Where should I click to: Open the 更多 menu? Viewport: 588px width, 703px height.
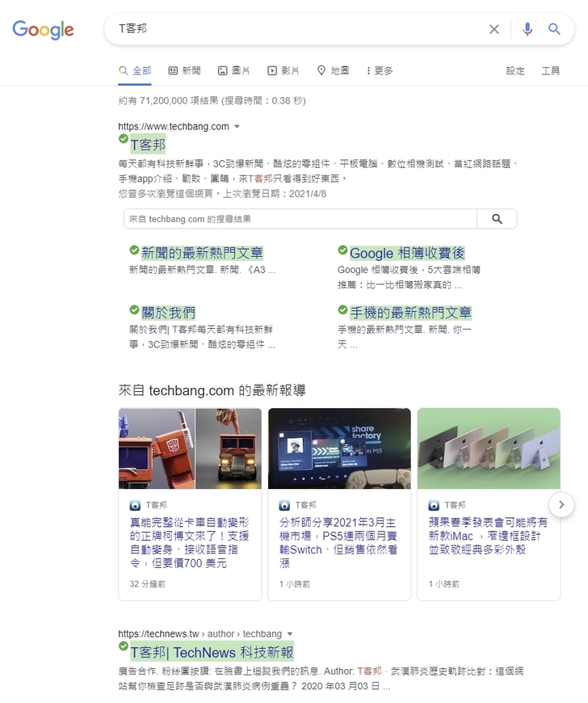[x=379, y=70]
